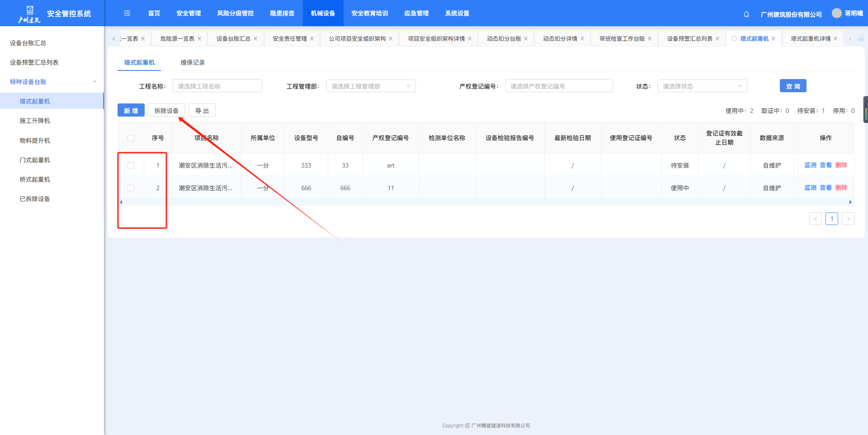The width and height of the screenshot is (868, 435).
Task: Switch to the 维保记录 tab
Action: (x=193, y=63)
